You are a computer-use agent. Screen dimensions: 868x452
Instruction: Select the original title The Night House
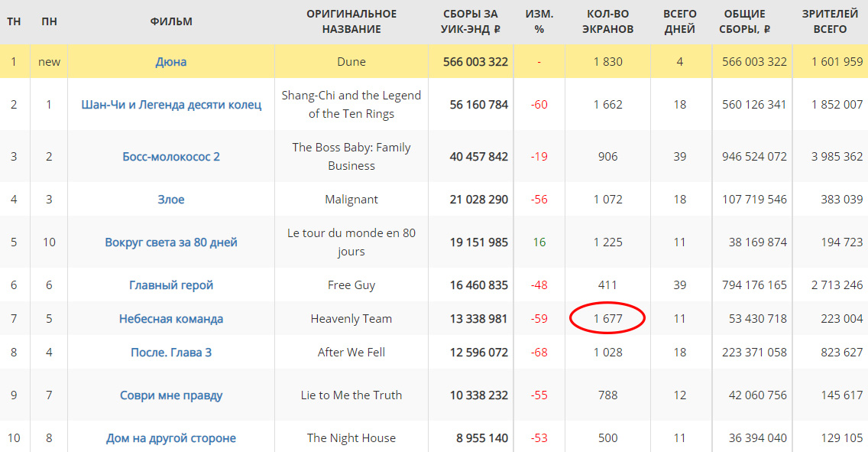coord(351,437)
